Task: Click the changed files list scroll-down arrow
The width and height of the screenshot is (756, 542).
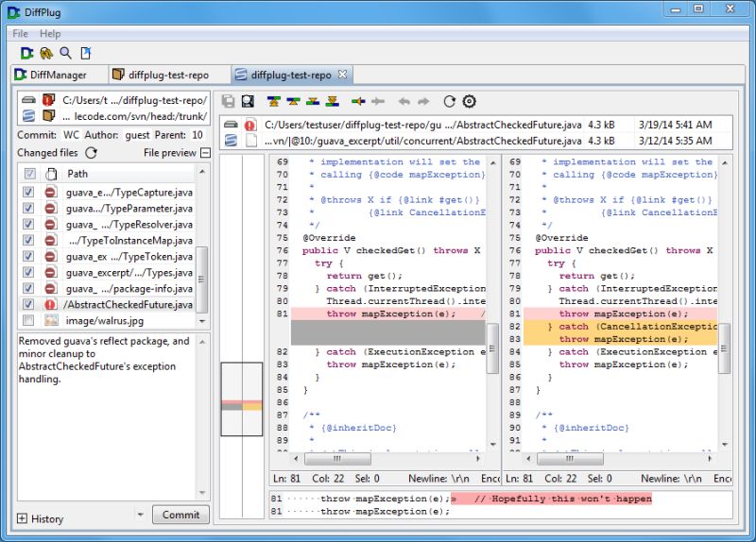Action: pyautogui.click(x=202, y=321)
